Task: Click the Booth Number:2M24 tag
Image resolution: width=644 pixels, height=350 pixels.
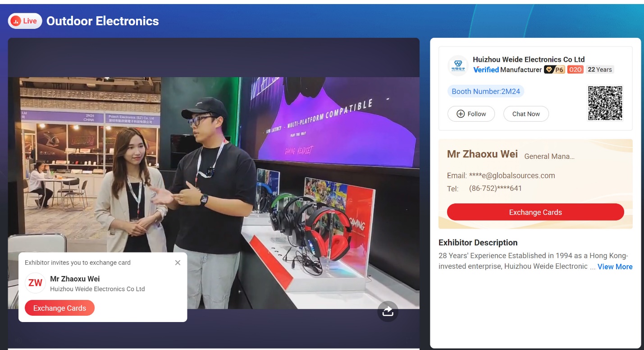Action: pos(486,92)
